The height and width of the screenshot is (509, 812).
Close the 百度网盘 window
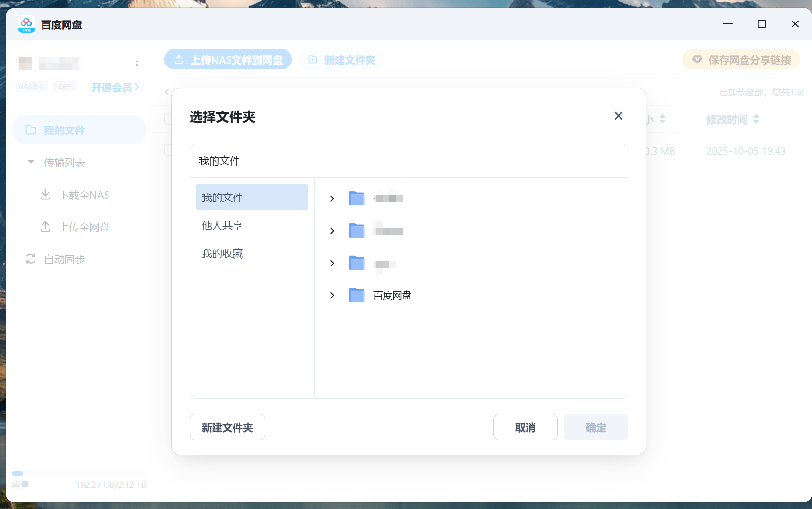pyautogui.click(x=795, y=24)
